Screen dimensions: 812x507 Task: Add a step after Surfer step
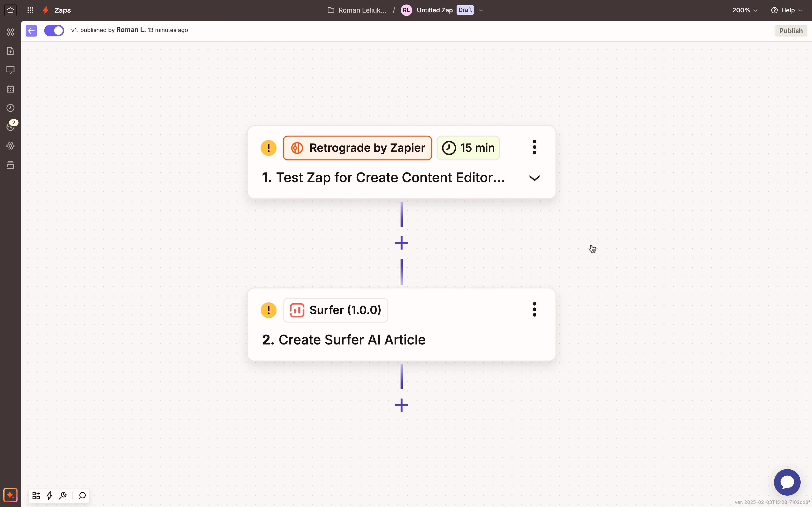[x=401, y=405]
